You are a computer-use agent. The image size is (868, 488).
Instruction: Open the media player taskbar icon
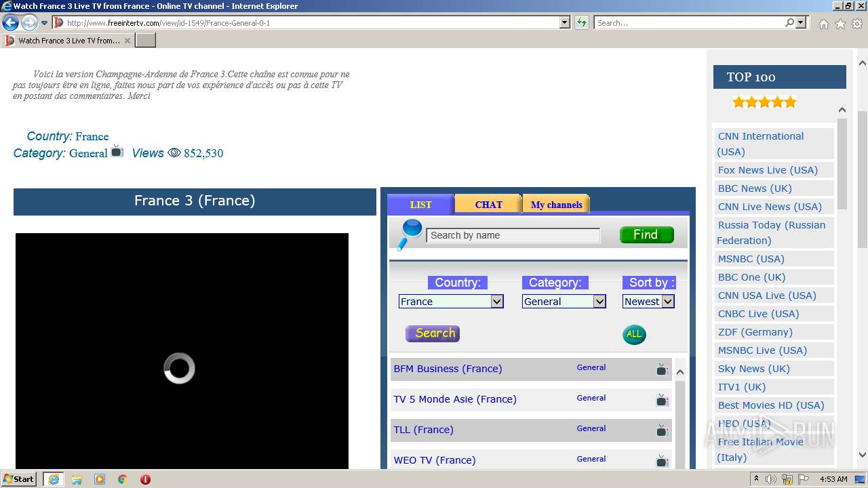coord(100,479)
